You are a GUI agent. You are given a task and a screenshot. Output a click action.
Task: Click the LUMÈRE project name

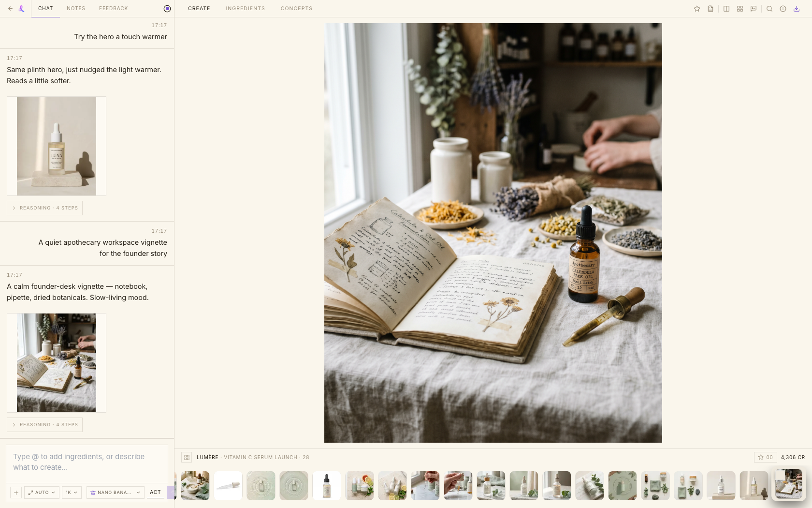[x=207, y=457]
